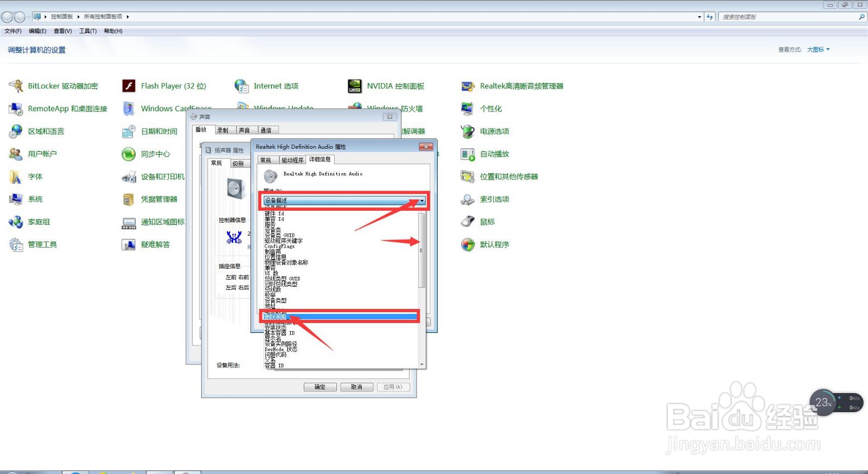Open the 文件(F) menu
Screen dimensions: 868x474
point(13,31)
